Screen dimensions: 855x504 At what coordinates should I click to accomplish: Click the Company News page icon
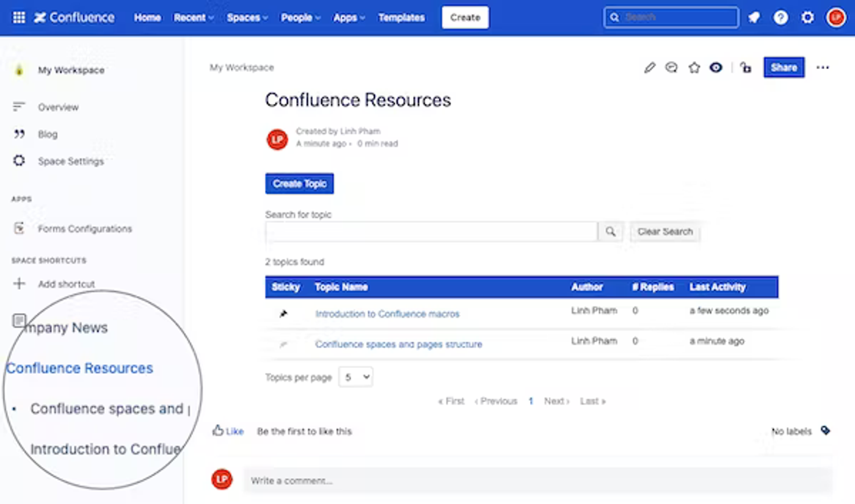19,321
